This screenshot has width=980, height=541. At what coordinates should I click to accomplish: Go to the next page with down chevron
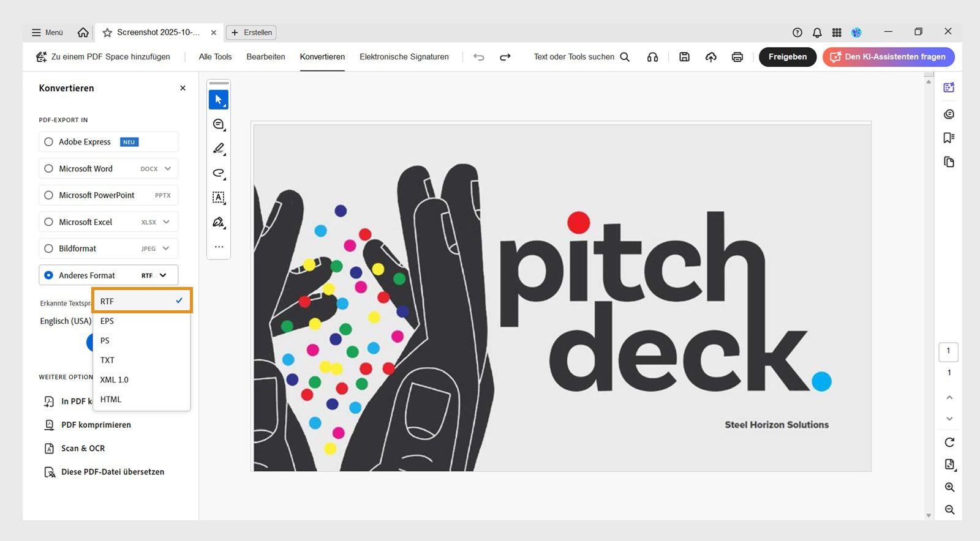949,419
